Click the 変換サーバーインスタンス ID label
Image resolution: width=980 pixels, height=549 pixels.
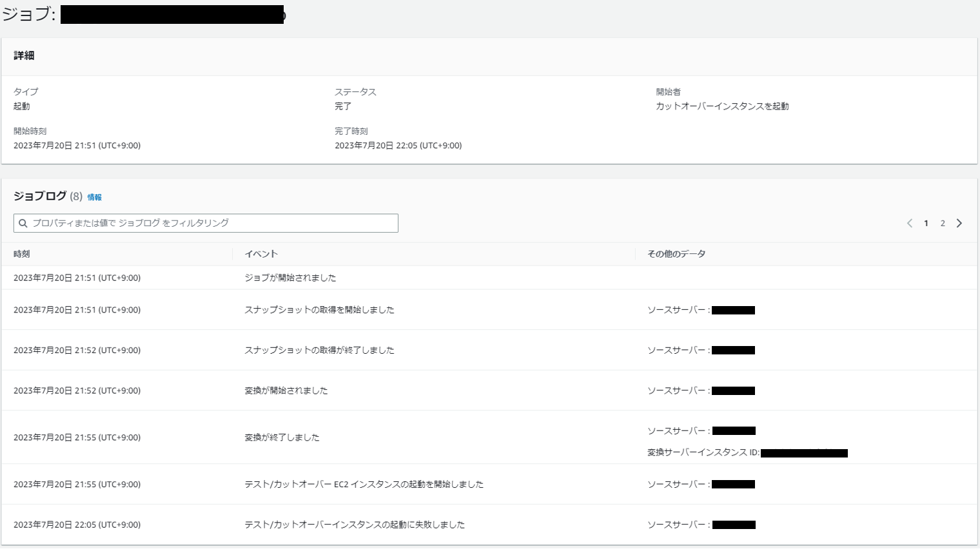703,453
